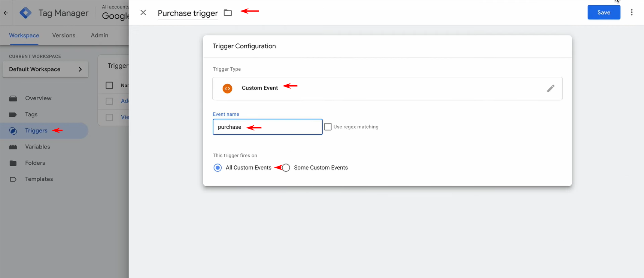Switch to the Versions tab
Viewport: 644px width, 278px height.
64,35
